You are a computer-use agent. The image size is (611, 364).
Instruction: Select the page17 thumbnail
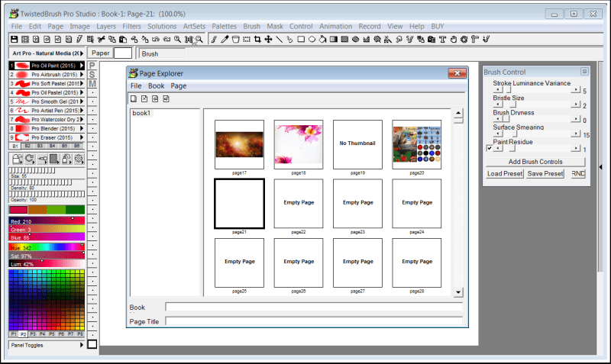click(239, 144)
